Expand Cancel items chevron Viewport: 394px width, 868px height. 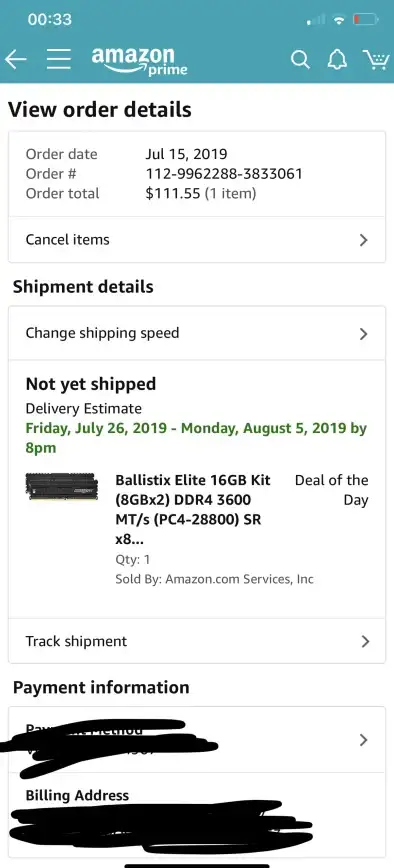tap(364, 240)
